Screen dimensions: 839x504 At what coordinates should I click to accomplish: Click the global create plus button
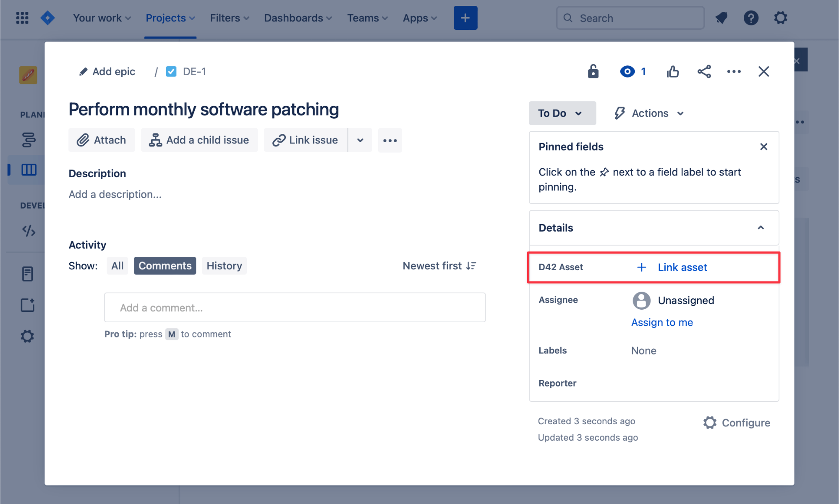point(465,18)
